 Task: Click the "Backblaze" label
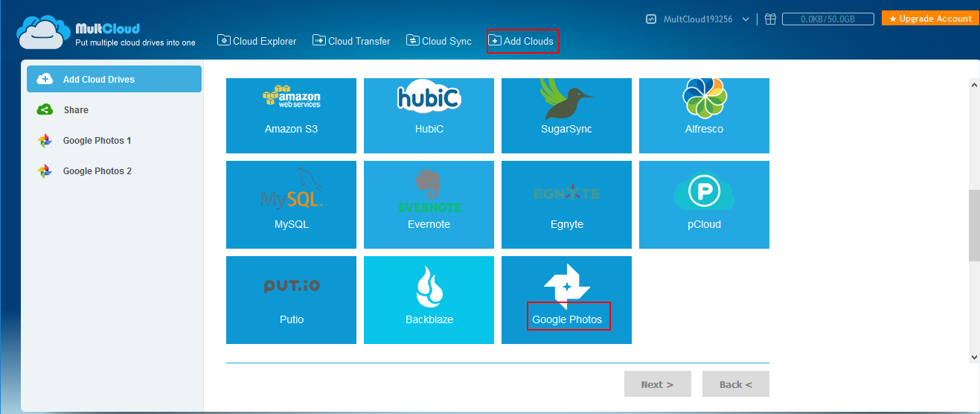[x=429, y=319]
